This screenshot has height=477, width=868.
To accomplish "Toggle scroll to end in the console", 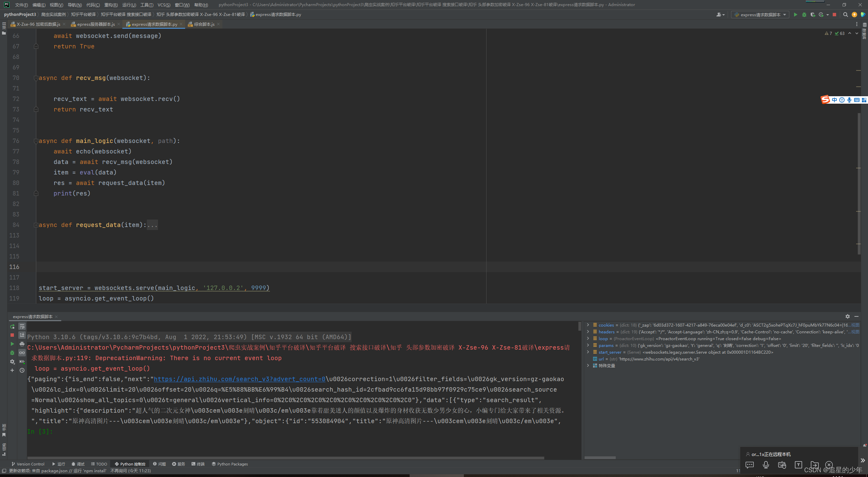I will 22,335.
